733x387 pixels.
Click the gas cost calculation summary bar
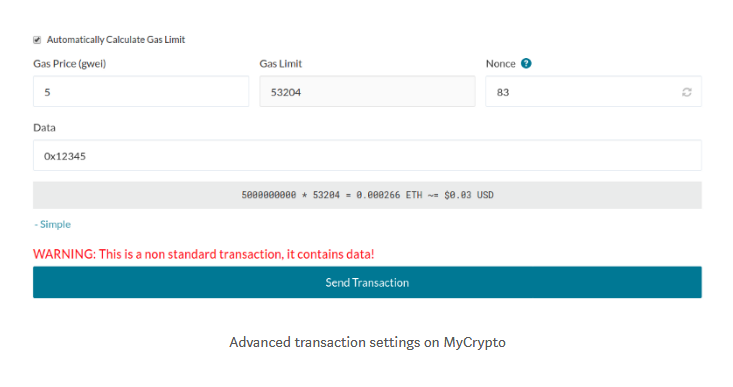(367, 195)
